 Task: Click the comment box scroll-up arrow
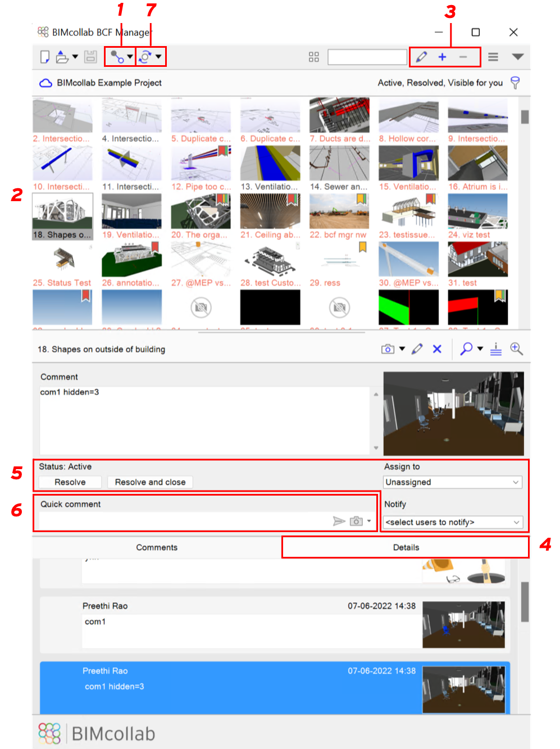pyautogui.click(x=376, y=394)
